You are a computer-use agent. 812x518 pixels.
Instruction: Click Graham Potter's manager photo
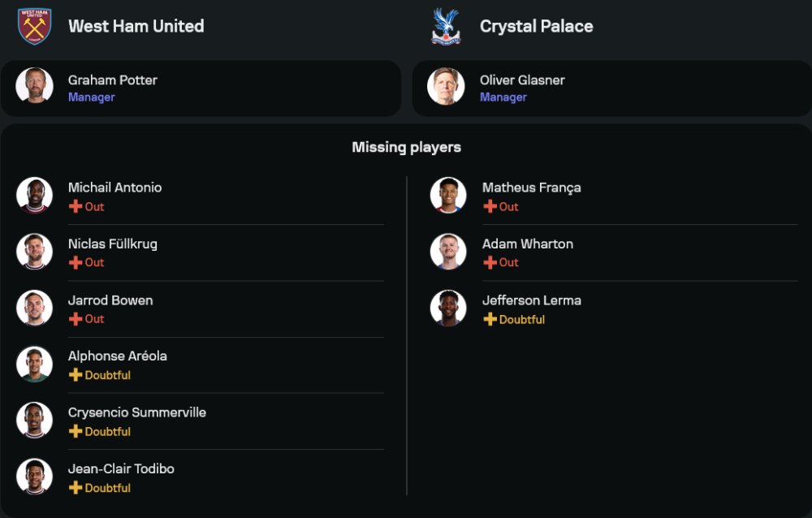pos(34,86)
